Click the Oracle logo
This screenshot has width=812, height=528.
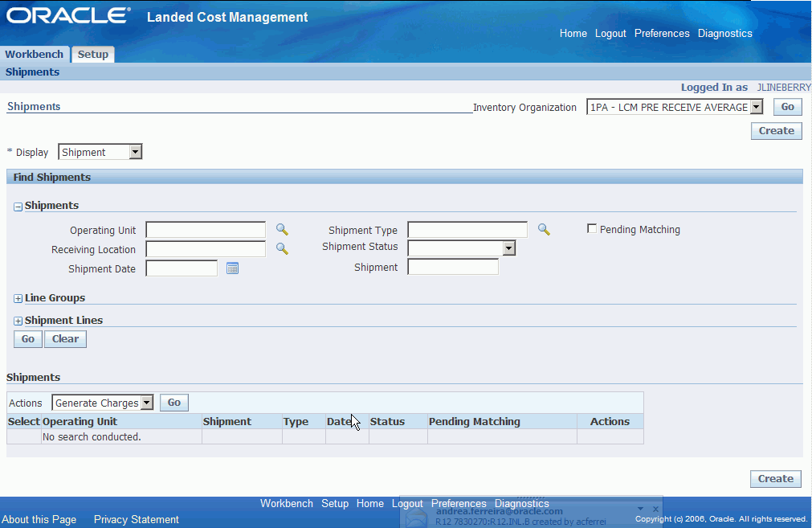pos(68,15)
